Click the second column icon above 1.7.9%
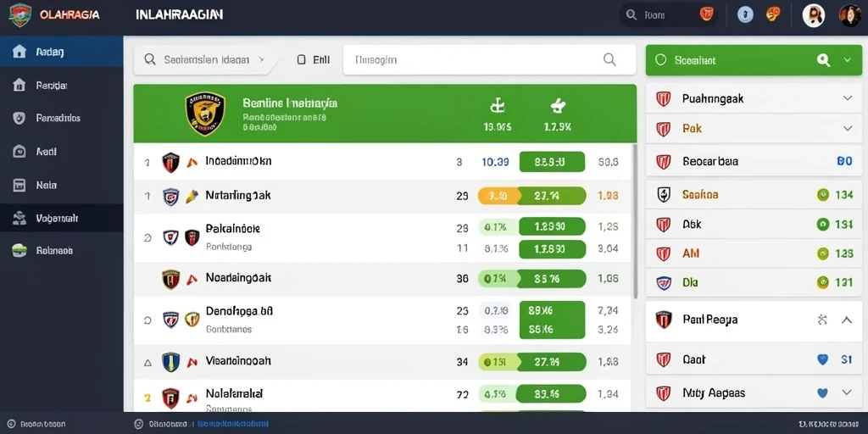868x434 pixels. pyautogui.click(x=556, y=105)
